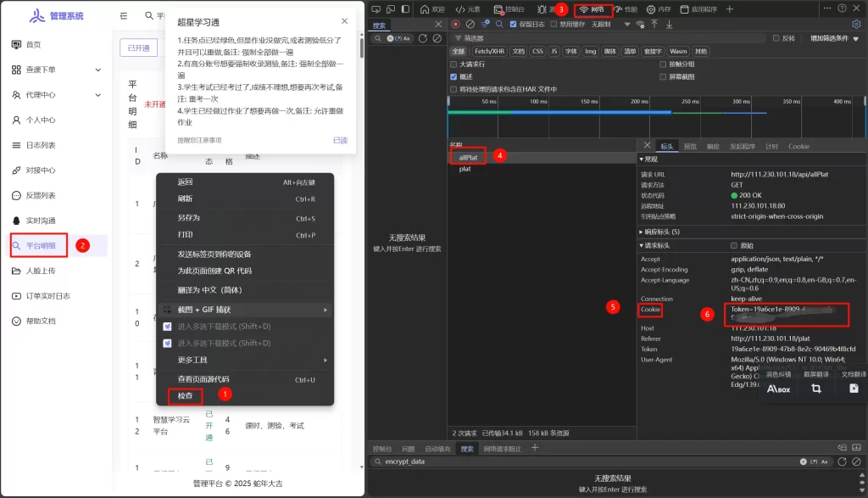Open the A|BOX 润色纠错 tool
The height and width of the screenshot is (498, 868).
[x=779, y=389]
